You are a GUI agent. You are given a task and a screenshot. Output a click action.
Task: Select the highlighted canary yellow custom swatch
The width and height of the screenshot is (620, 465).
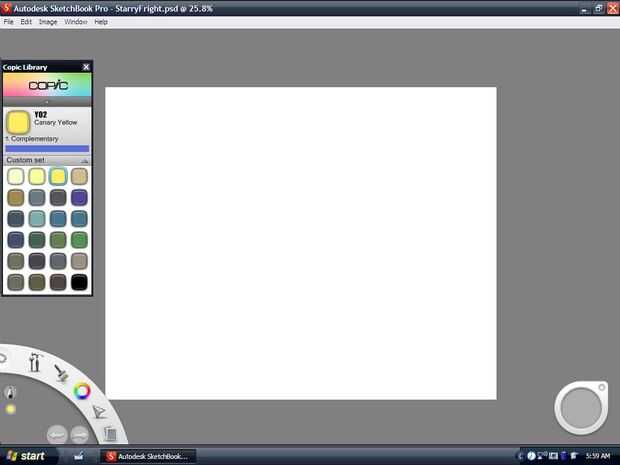(x=58, y=176)
